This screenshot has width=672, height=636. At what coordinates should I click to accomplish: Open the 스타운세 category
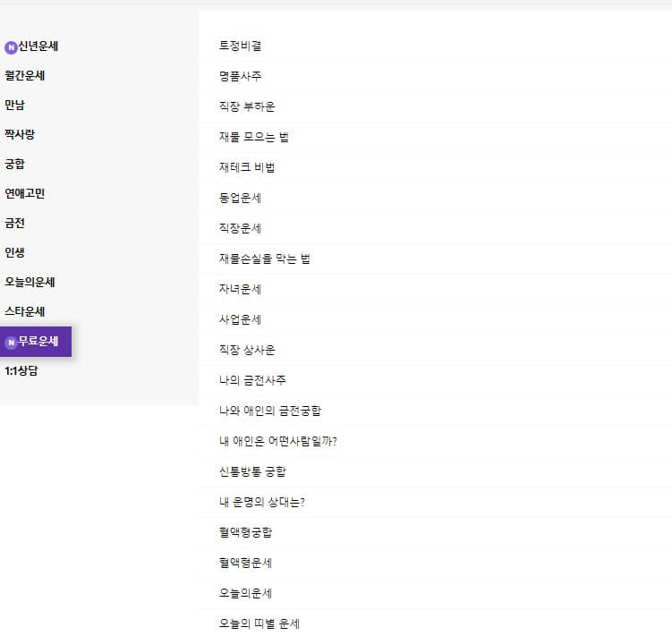click(24, 312)
